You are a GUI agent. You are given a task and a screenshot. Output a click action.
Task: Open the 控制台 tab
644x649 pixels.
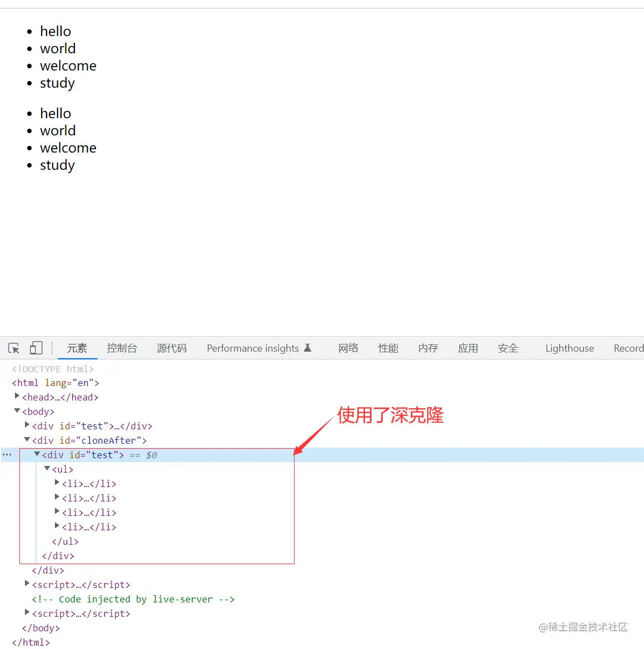(121, 348)
